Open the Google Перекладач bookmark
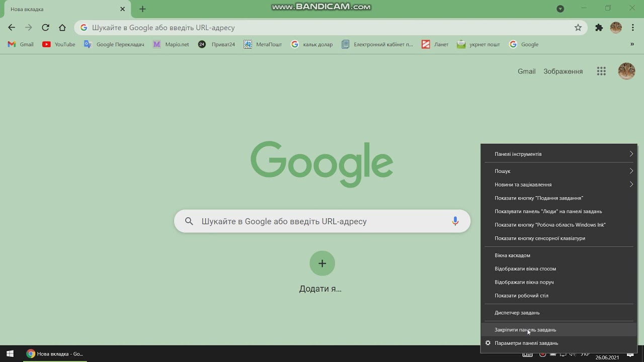 pyautogui.click(x=114, y=44)
